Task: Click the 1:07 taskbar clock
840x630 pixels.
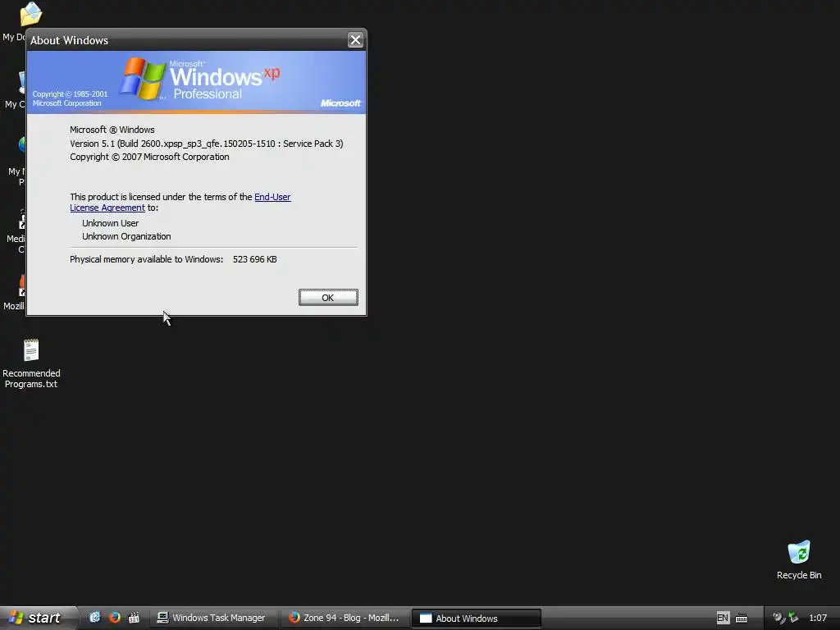Action: [818, 618]
